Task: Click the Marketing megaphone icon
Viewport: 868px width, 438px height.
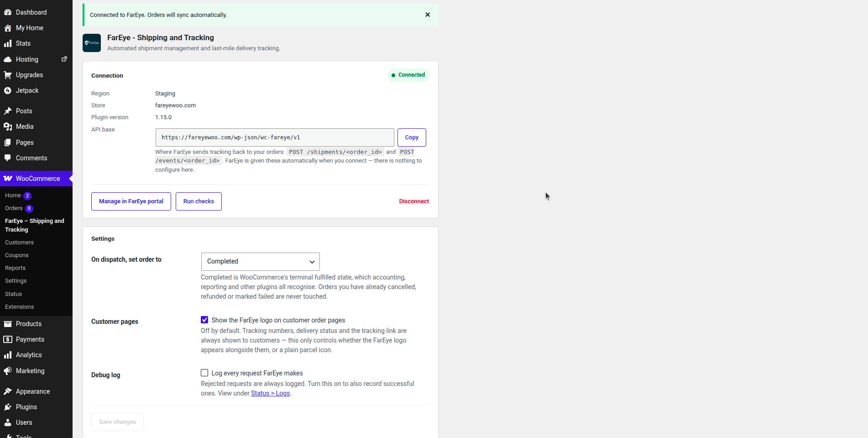Action: point(8,371)
